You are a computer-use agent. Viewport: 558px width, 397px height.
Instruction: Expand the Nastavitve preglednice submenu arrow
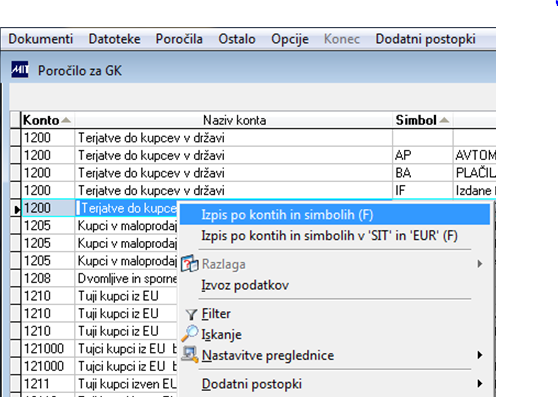tap(480, 355)
